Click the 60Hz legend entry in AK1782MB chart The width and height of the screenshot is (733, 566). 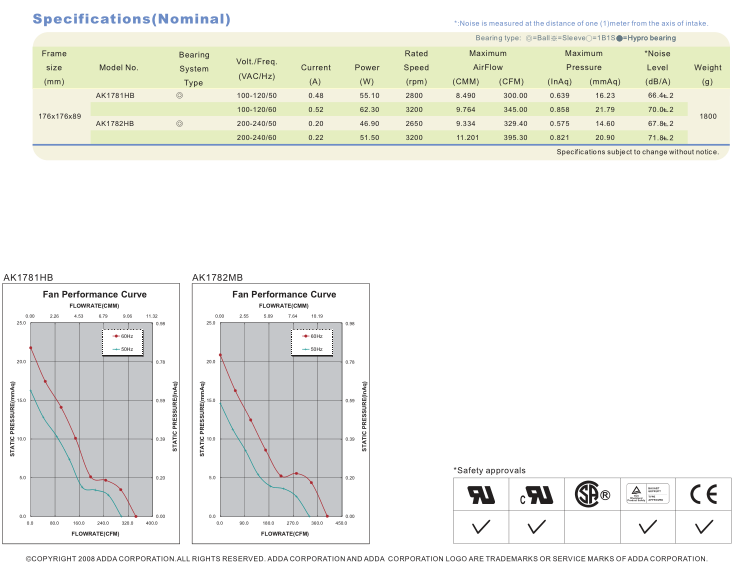(x=312, y=336)
